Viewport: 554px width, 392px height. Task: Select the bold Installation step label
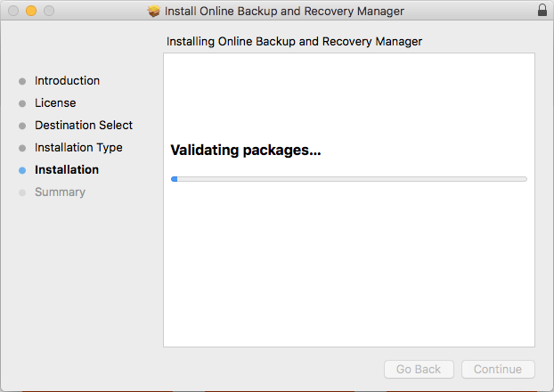[67, 169]
